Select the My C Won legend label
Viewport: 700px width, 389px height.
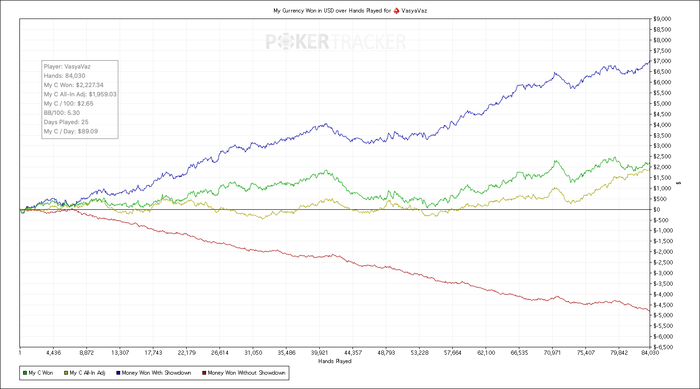41,373
